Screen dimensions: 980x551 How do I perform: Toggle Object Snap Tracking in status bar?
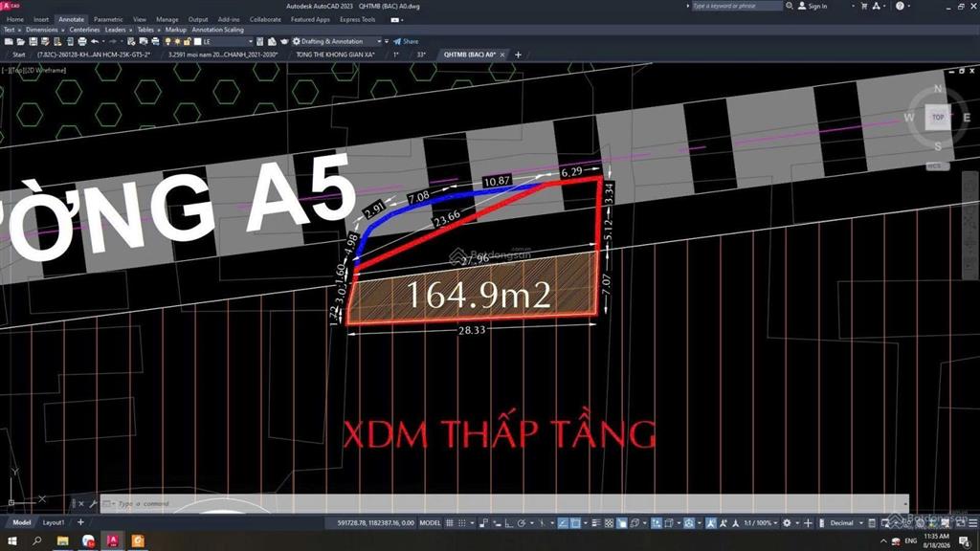tap(563, 523)
